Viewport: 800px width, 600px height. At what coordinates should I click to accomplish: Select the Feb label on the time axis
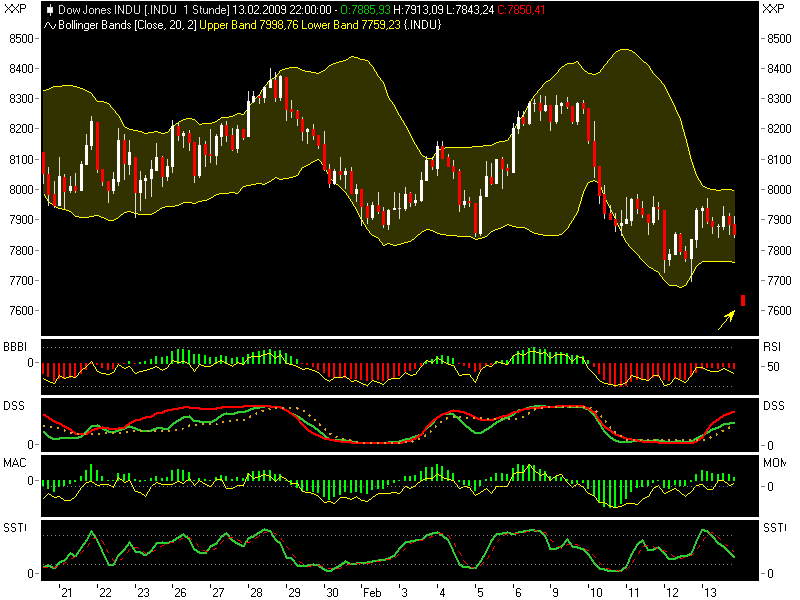click(372, 590)
